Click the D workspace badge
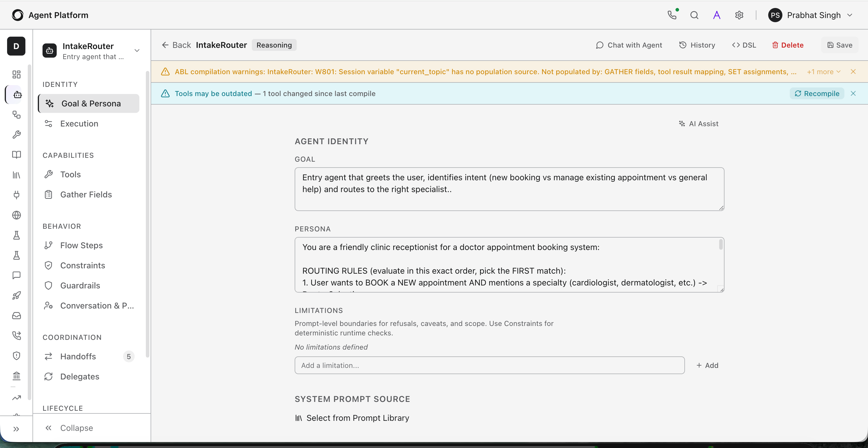Image resolution: width=868 pixels, height=448 pixels. [x=16, y=46]
